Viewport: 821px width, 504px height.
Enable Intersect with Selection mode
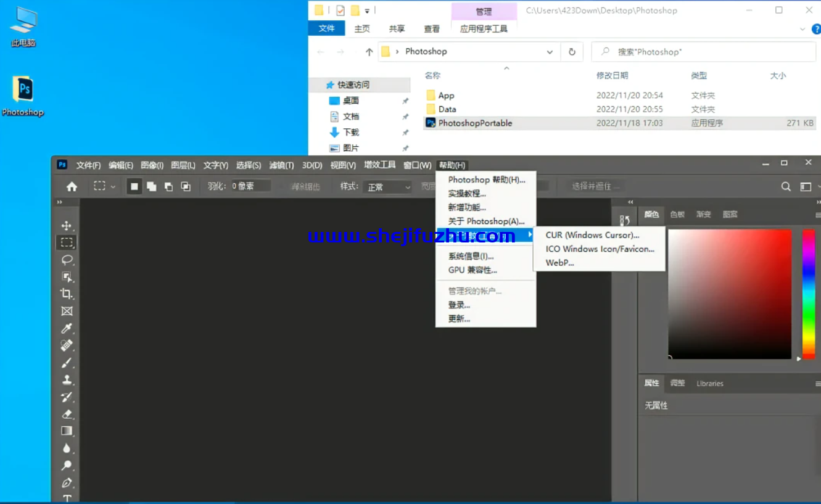click(x=185, y=186)
